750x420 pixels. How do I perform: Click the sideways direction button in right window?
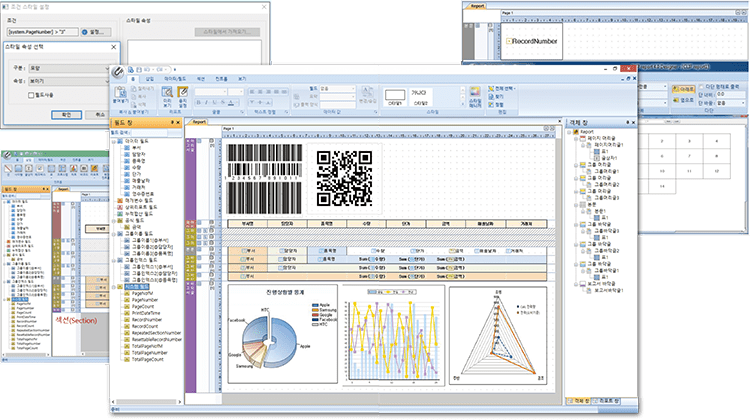(x=683, y=100)
